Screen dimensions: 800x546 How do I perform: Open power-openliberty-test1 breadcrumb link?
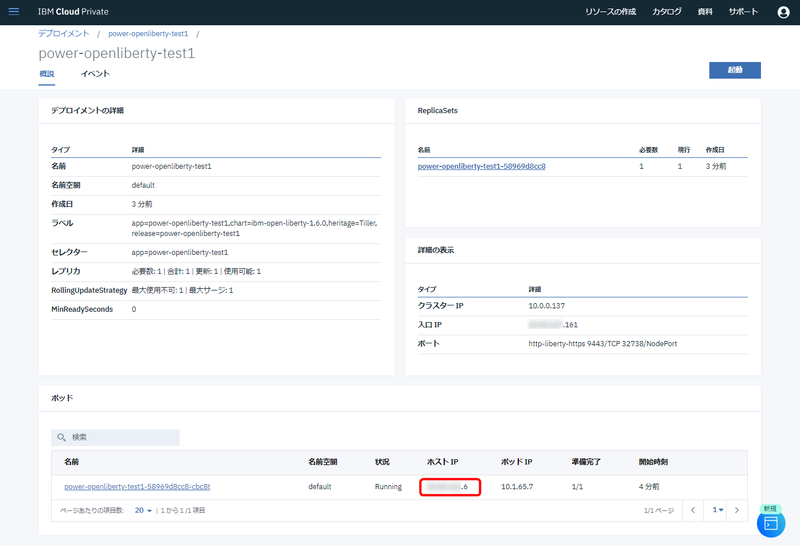[x=148, y=34]
